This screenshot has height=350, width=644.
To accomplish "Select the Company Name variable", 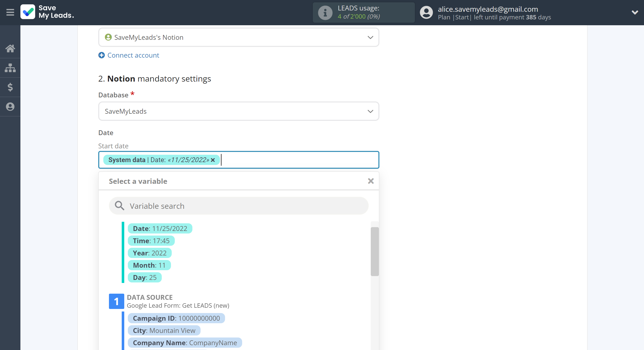I will point(185,343).
